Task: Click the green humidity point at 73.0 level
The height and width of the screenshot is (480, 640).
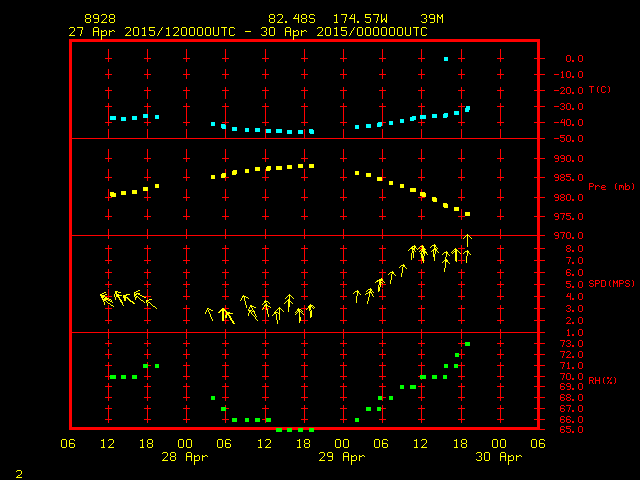Action: [467, 344]
